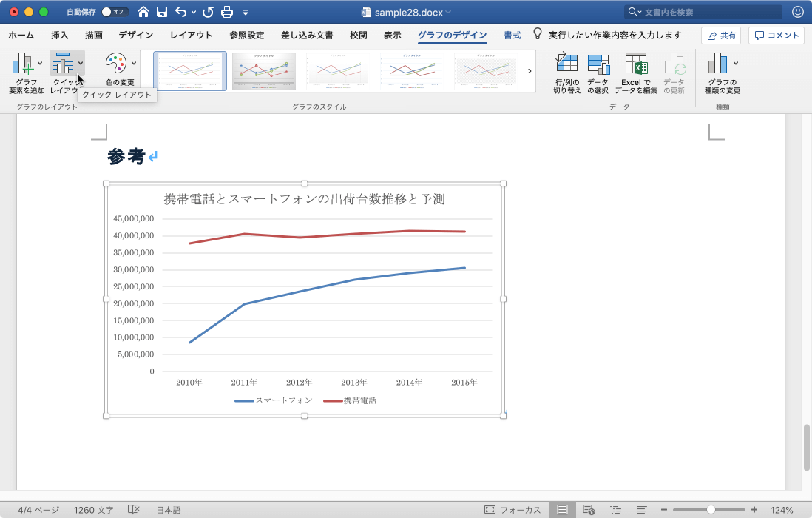
Task: Open the 色の変更 palette dropdown
Action: (x=120, y=68)
